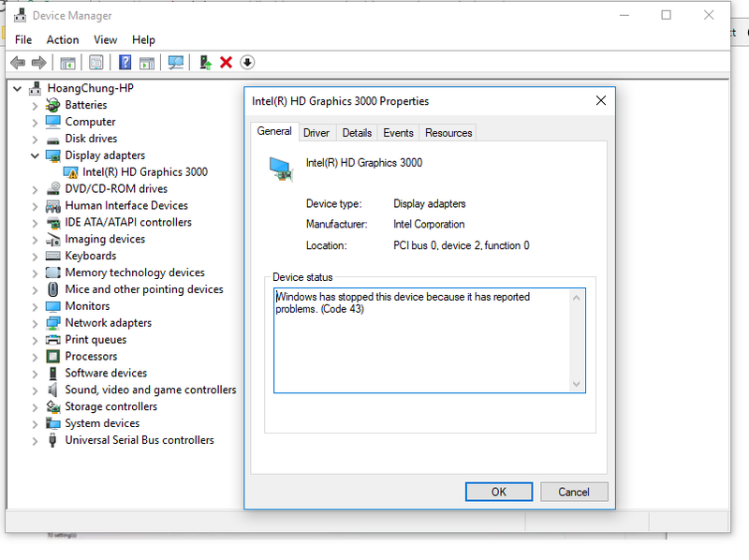Open the View menu
Image resolution: width=749 pixels, height=560 pixels.
point(105,39)
